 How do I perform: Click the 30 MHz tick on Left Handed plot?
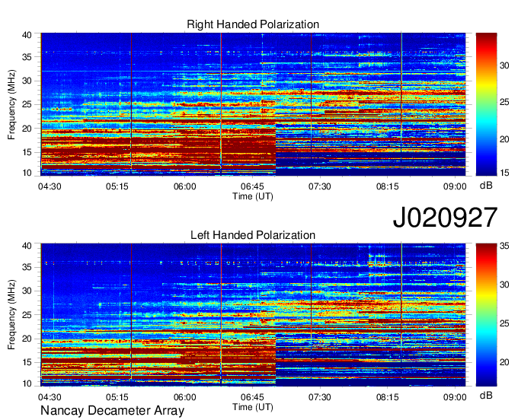tap(27, 291)
